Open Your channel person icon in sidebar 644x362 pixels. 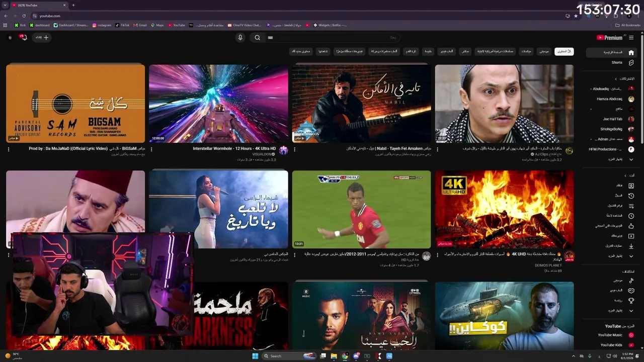(631, 186)
